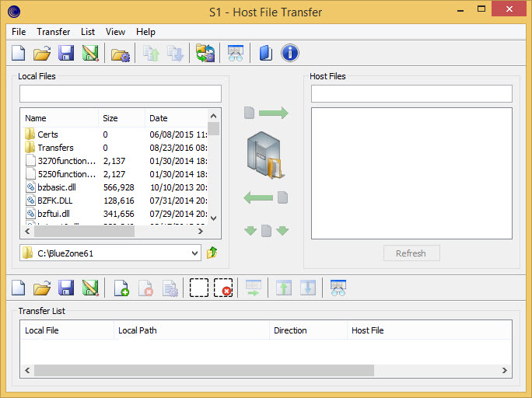
Task: Click left arrow of Transfer List scrollbar
Action: coord(27,370)
